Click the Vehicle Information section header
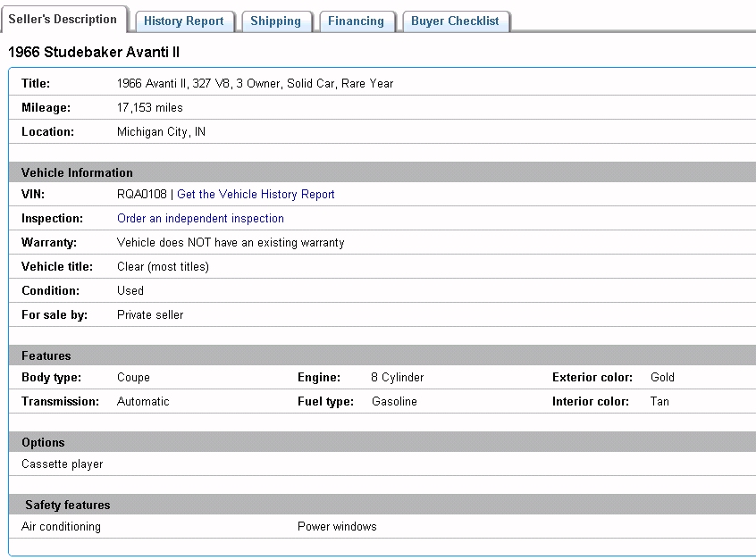 382,172
